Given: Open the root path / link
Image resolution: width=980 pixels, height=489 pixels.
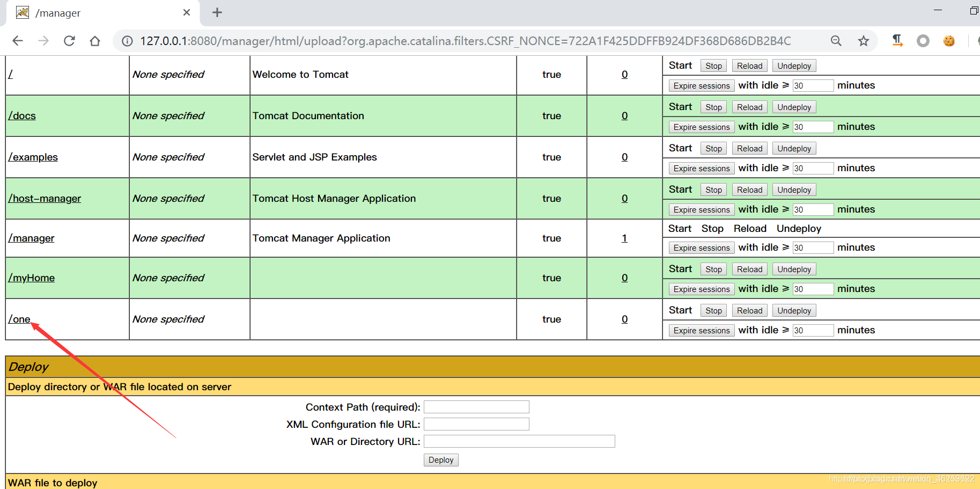Looking at the screenshot, I should pos(10,75).
